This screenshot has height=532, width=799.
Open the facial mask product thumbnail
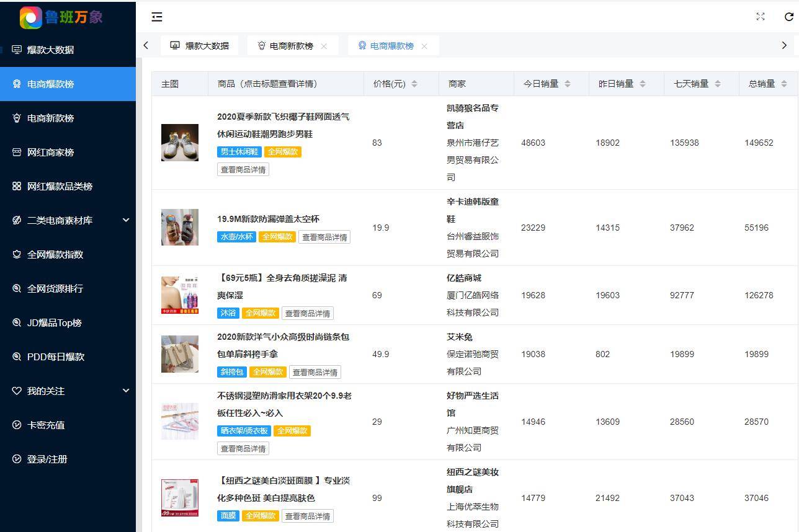[180, 498]
